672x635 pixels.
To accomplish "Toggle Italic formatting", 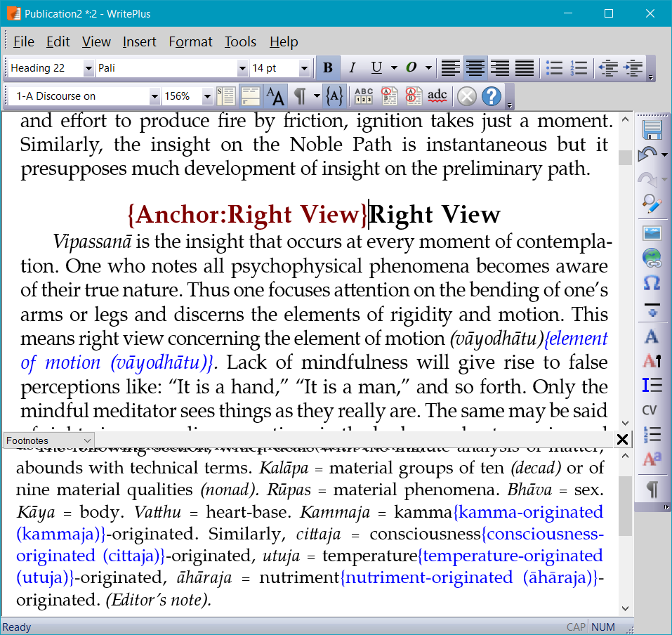I will click(352, 68).
